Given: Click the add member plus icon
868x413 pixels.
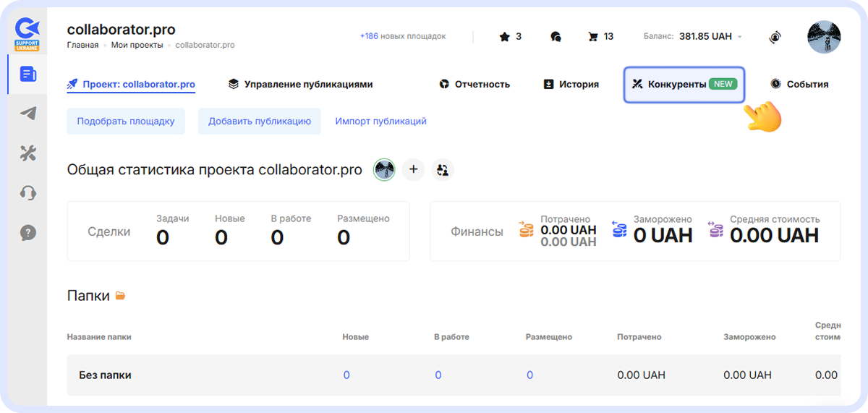Looking at the screenshot, I should pos(413,169).
